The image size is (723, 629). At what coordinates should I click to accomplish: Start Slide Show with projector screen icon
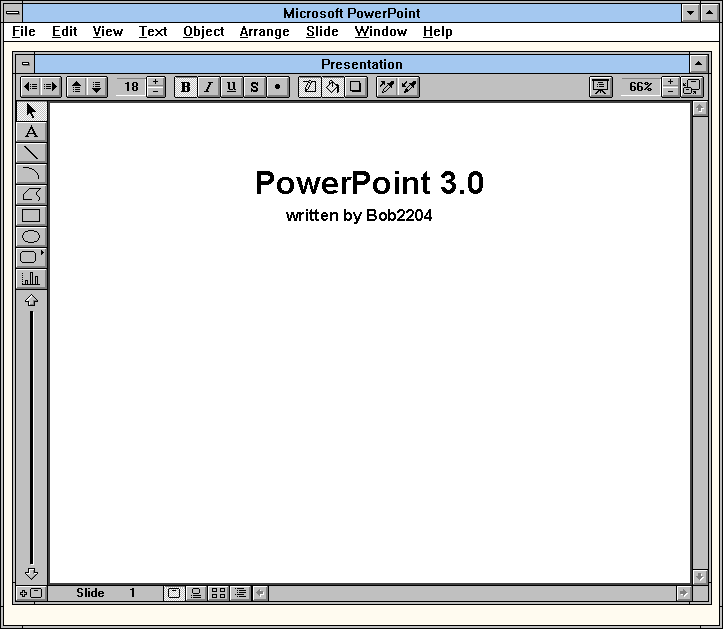tap(601, 87)
